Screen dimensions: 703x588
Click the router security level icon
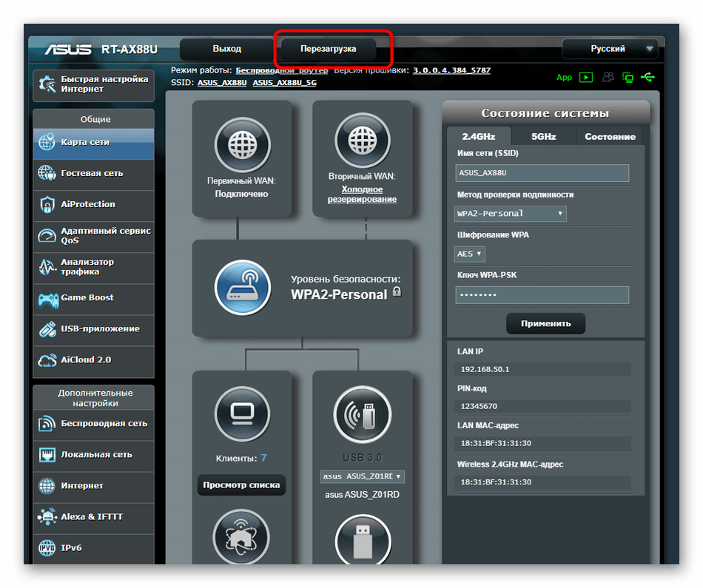click(242, 287)
